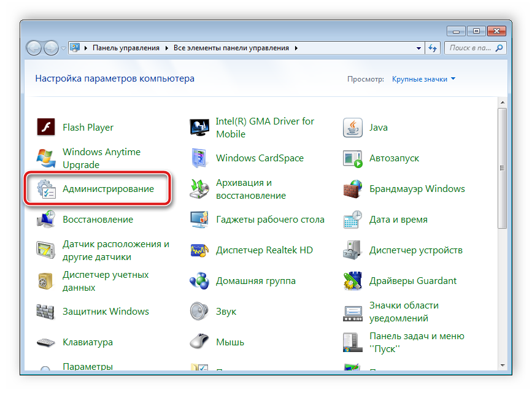Click the Гаджеты рабочего стола icon
The height and width of the screenshot is (395, 532).
tap(199, 220)
